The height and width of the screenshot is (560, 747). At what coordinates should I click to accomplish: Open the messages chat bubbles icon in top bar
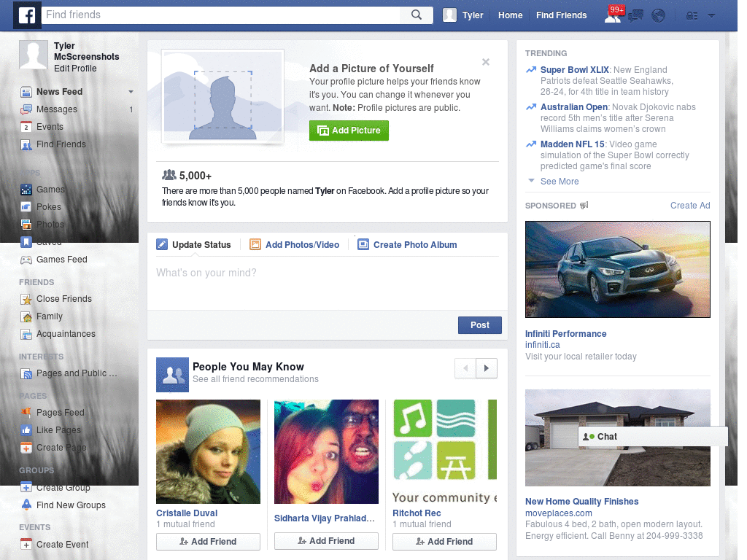(x=635, y=16)
